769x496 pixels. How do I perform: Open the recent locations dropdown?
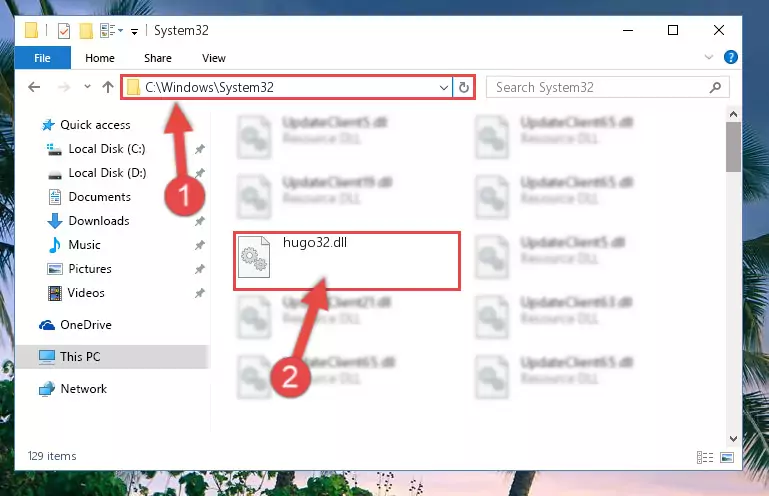(x=87, y=87)
